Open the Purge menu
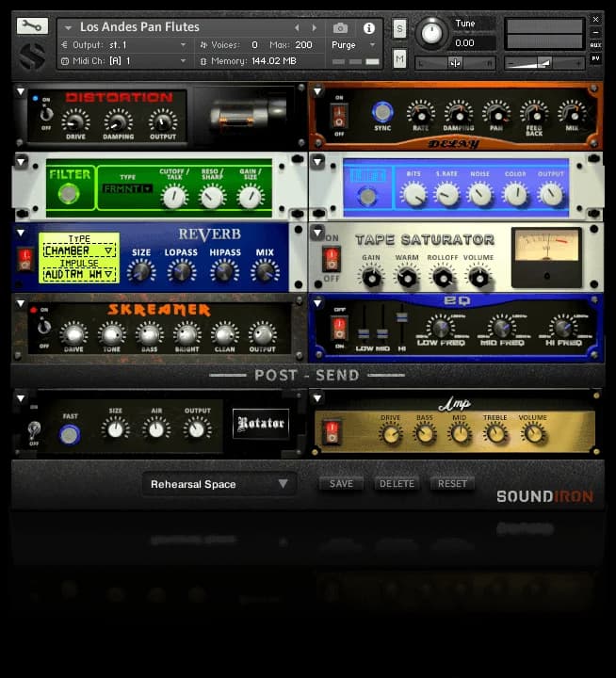616x678 pixels. (354, 44)
